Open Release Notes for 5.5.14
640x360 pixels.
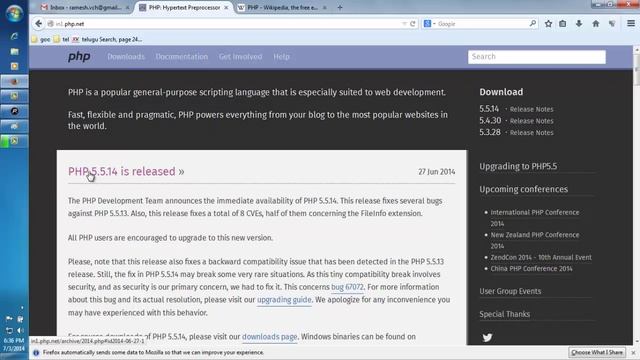531,109
